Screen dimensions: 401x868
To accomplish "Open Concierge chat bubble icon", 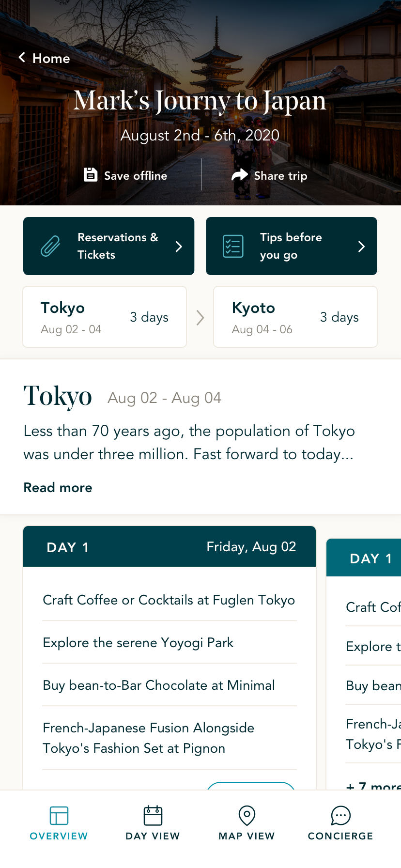I will coord(340,816).
